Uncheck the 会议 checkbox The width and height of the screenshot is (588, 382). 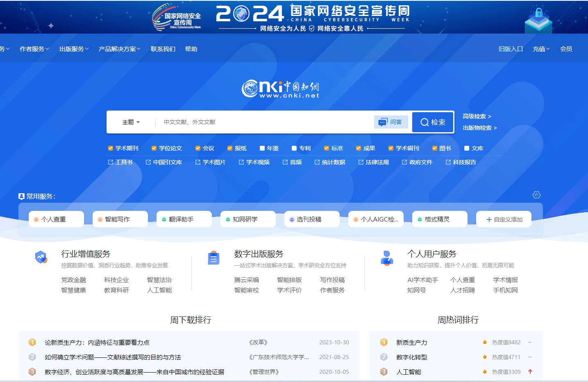coord(198,148)
